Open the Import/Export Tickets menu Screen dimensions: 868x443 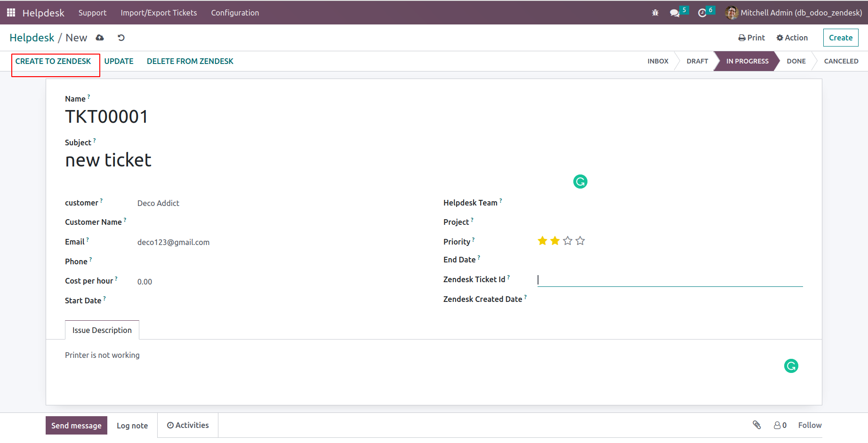(159, 13)
